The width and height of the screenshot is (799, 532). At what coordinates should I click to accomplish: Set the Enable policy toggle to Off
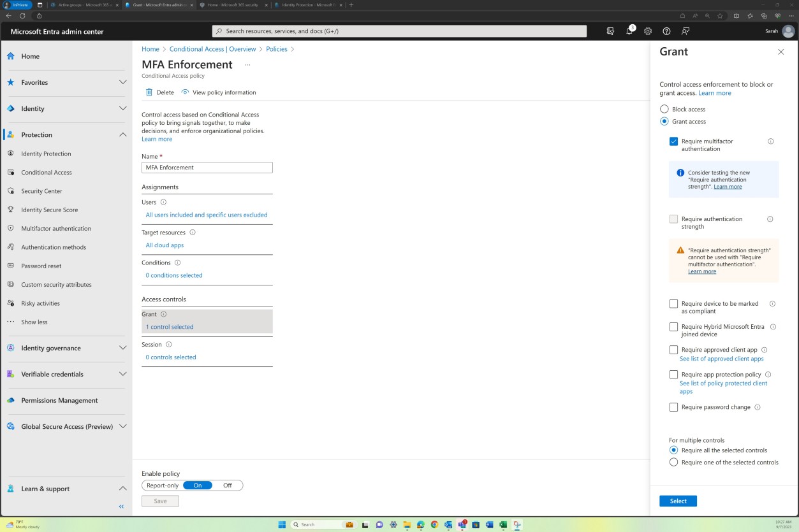(x=227, y=485)
